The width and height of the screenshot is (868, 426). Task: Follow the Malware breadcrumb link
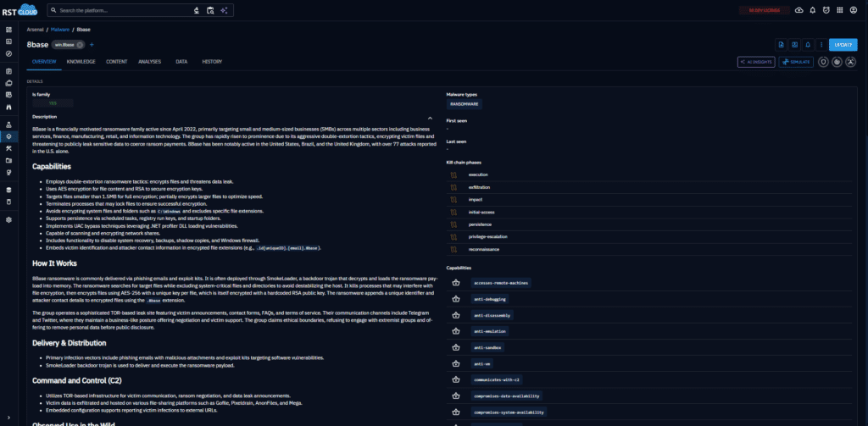[59, 30]
